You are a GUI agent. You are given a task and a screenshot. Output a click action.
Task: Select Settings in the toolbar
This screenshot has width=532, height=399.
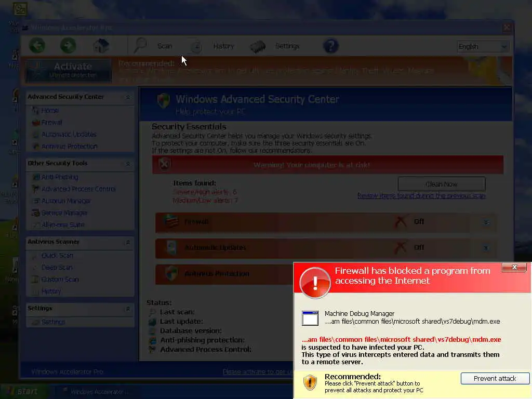(x=287, y=46)
